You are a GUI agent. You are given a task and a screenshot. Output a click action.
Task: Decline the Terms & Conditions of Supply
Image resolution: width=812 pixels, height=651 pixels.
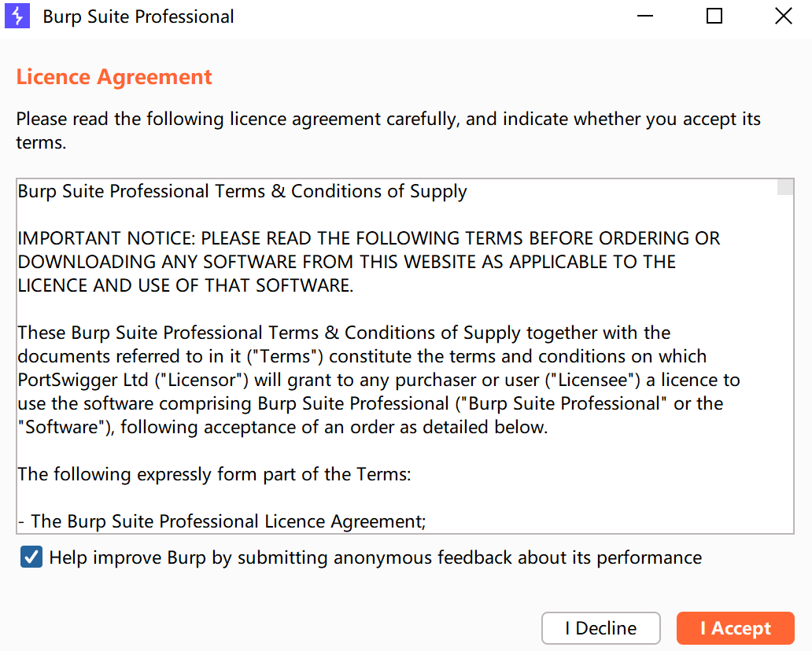[600, 628]
